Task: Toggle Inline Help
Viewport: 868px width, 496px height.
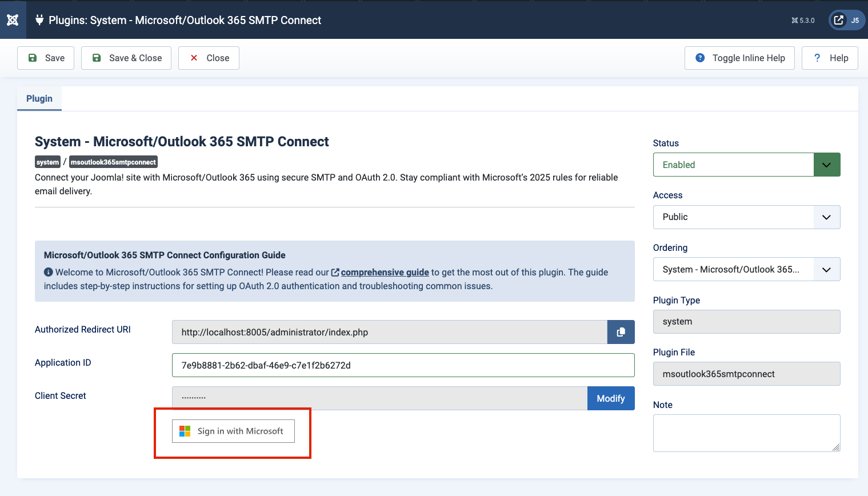Action: tap(739, 58)
